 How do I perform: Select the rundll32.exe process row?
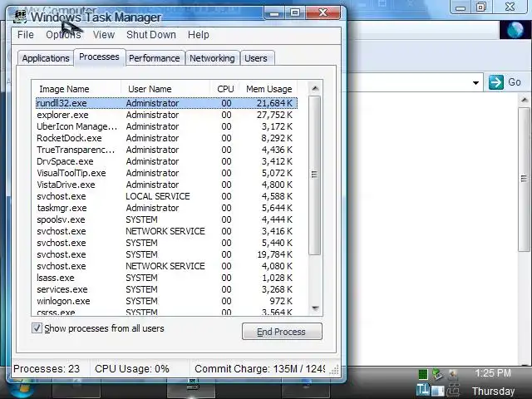pyautogui.click(x=166, y=103)
